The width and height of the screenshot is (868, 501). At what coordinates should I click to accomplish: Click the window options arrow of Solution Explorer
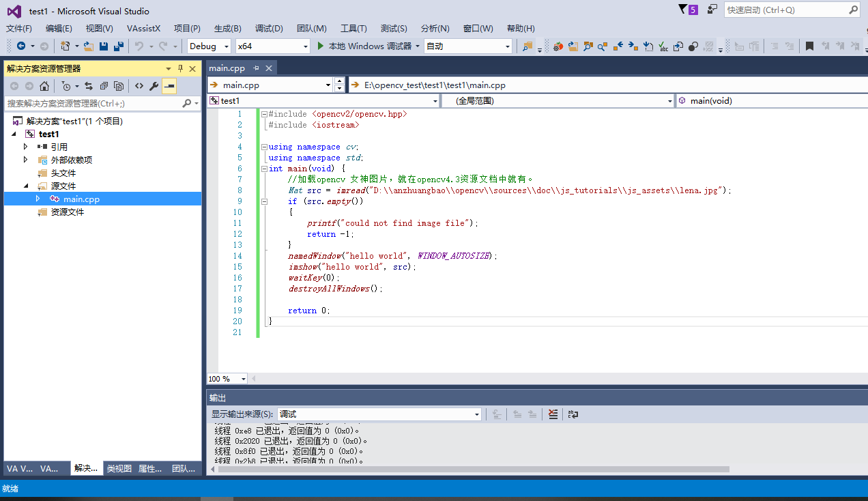pos(169,68)
